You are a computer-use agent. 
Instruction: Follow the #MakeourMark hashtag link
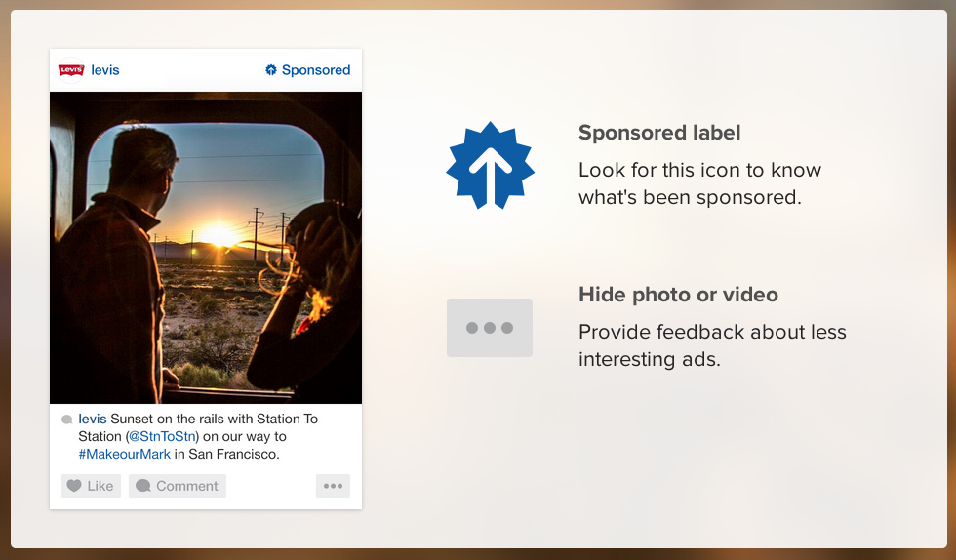point(125,454)
